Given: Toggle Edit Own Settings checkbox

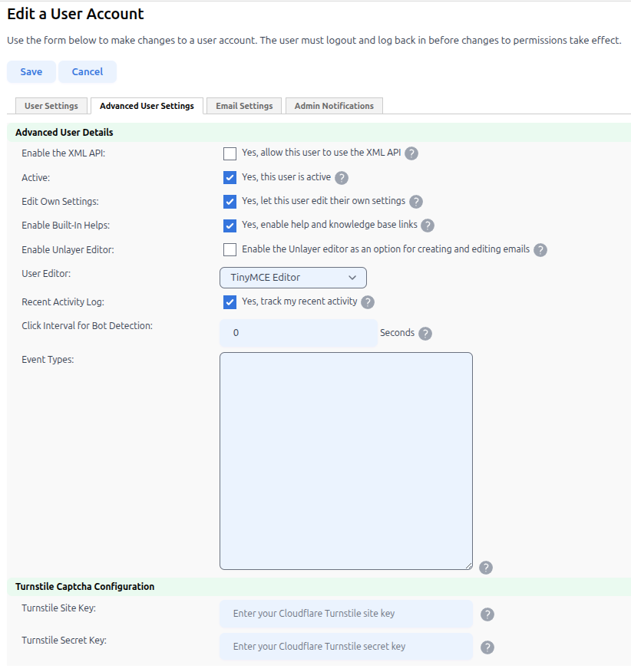Looking at the screenshot, I should click(230, 202).
